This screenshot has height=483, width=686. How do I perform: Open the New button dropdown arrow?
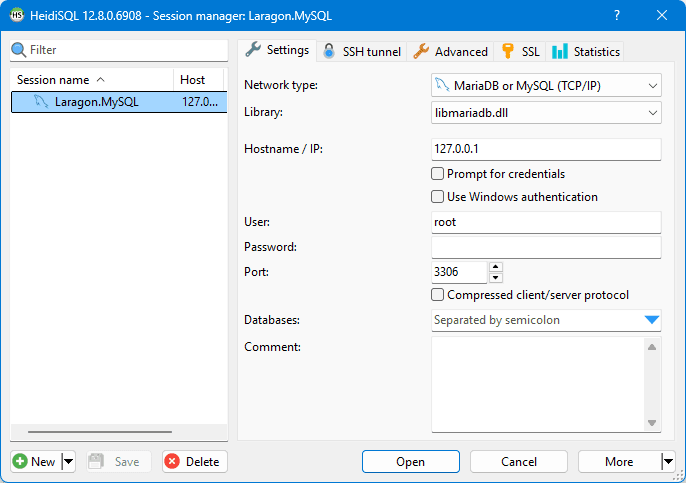pyautogui.click(x=69, y=461)
